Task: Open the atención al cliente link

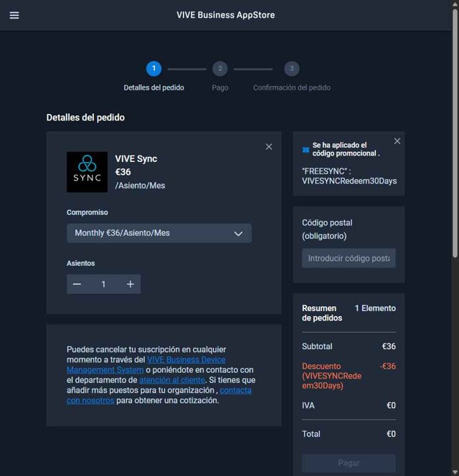Action: tap(172, 380)
